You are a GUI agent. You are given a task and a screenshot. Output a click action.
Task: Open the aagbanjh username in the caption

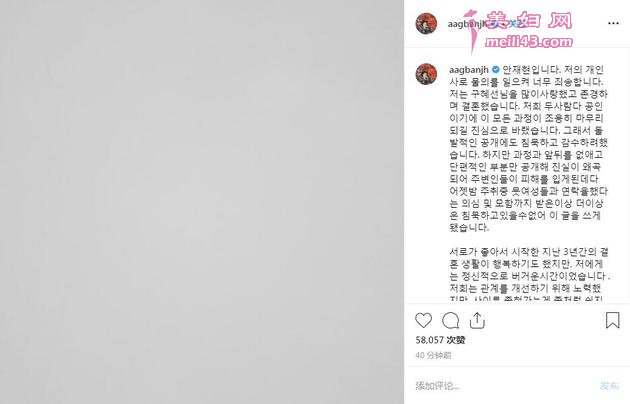tap(468, 69)
